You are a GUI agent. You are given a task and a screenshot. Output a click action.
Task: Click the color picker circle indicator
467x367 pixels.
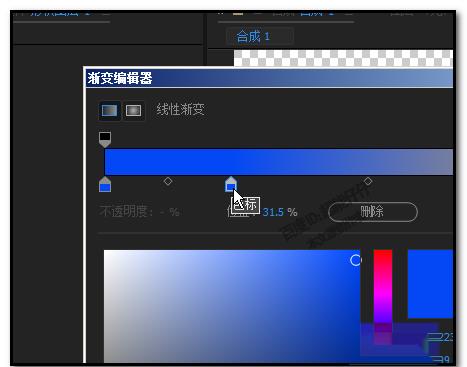(x=356, y=260)
